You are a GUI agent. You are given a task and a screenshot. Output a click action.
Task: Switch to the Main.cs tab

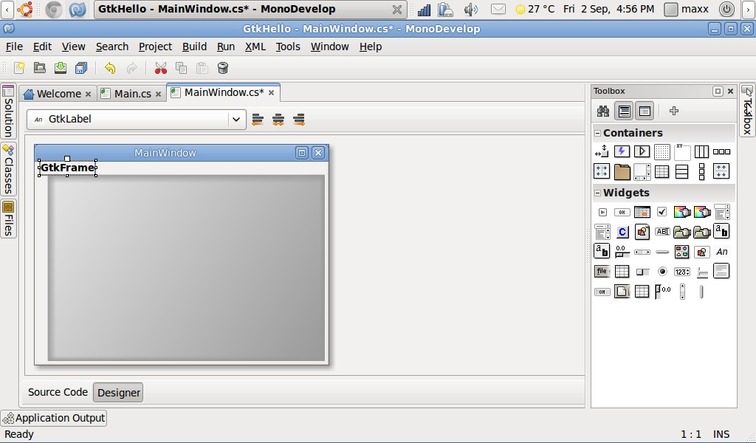pos(132,94)
